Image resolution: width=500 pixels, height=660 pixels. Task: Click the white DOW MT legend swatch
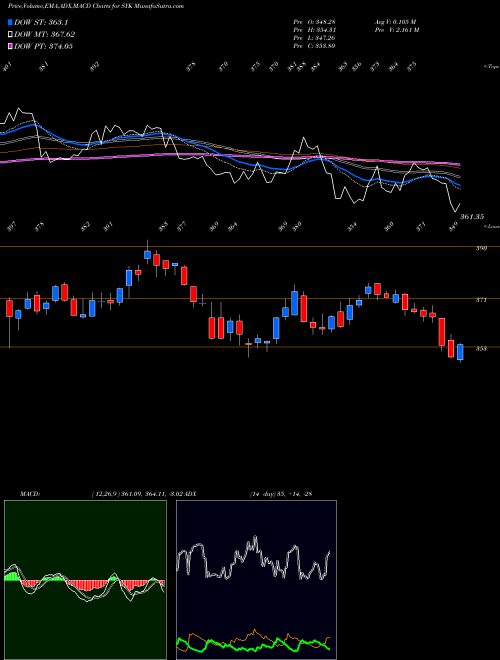click(x=10, y=34)
